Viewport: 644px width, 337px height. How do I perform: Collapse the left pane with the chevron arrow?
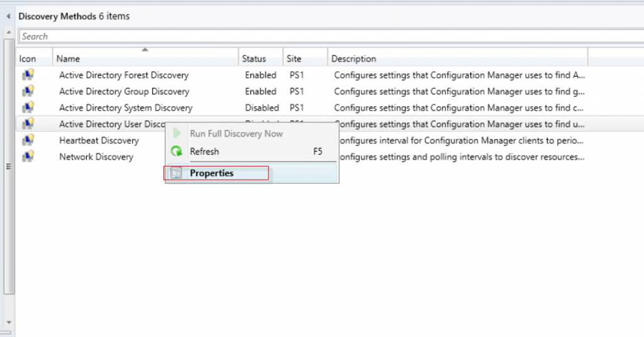[x=8, y=16]
